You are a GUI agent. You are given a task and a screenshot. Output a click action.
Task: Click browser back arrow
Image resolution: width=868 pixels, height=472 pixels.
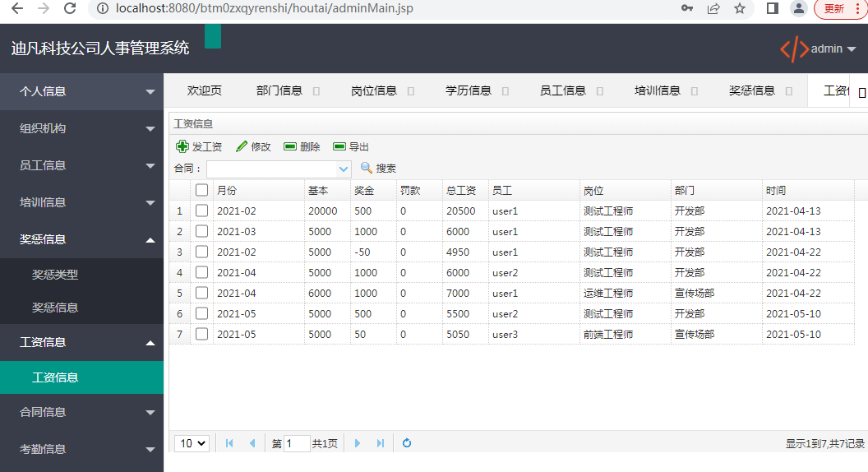pyautogui.click(x=17, y=8)
